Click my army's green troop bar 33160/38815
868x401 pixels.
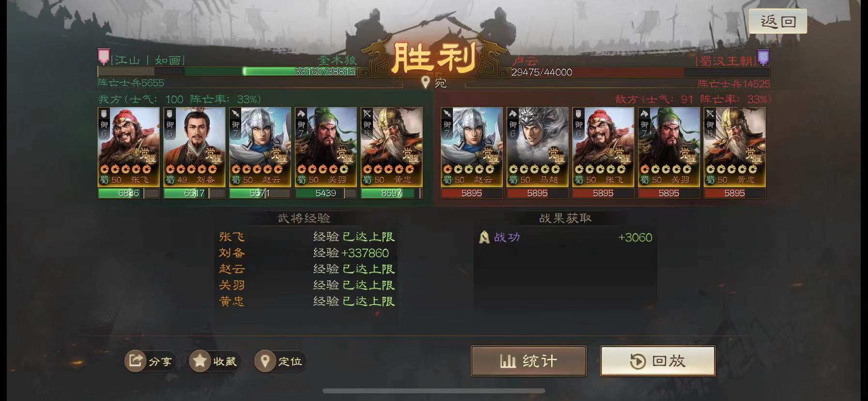point(227,72)
